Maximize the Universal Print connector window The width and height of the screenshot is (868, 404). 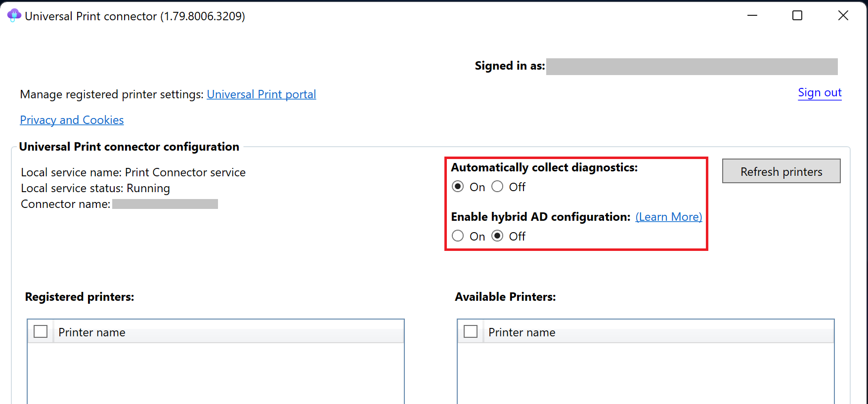[x=797, y=16]
